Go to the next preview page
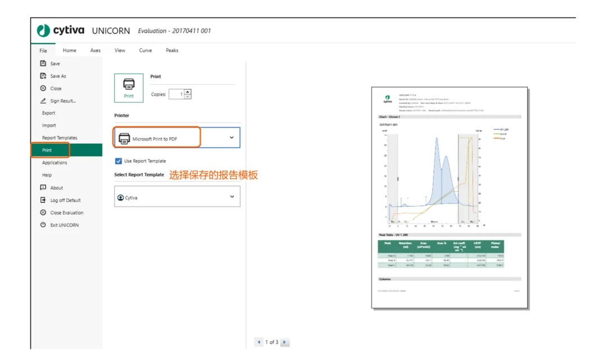This screenshot has width=607, height=364. [x=284, y=342]
